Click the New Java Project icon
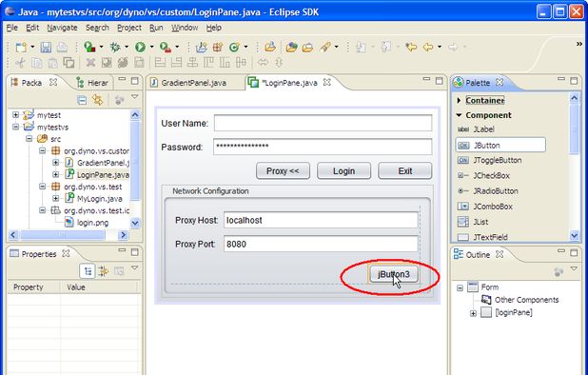588x375 pixels. tap(202, 48)
